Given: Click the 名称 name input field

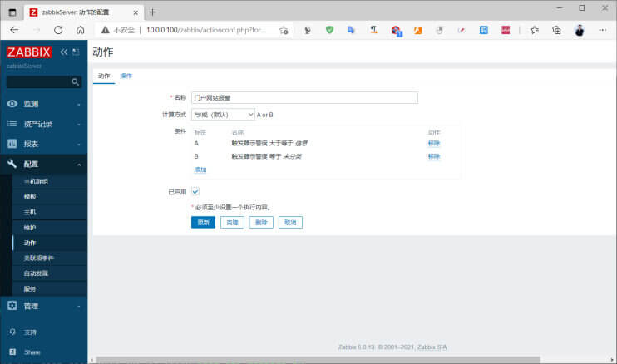Looking at the screenshot, I should [304, 97].
